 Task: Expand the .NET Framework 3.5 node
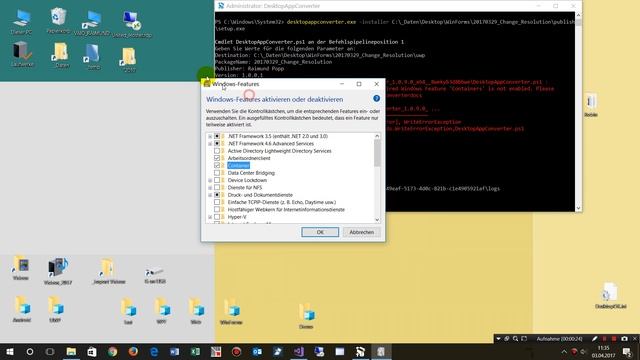[x=210, y=136]
